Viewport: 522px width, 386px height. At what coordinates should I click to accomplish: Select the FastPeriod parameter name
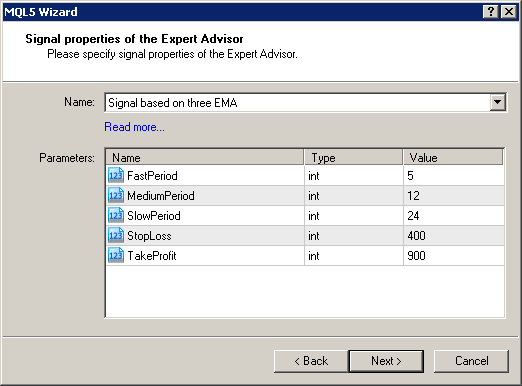pyautogui.click(x=152, y=176)
